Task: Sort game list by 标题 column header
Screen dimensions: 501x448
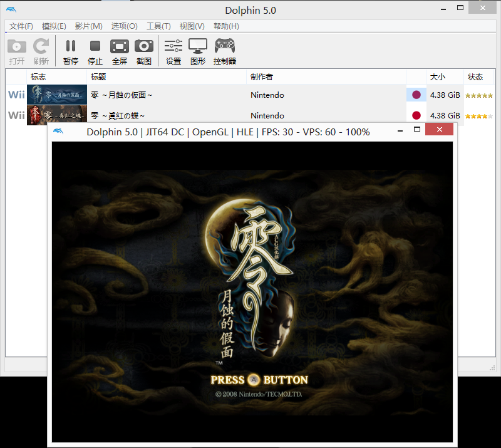Action: point(98,77)
